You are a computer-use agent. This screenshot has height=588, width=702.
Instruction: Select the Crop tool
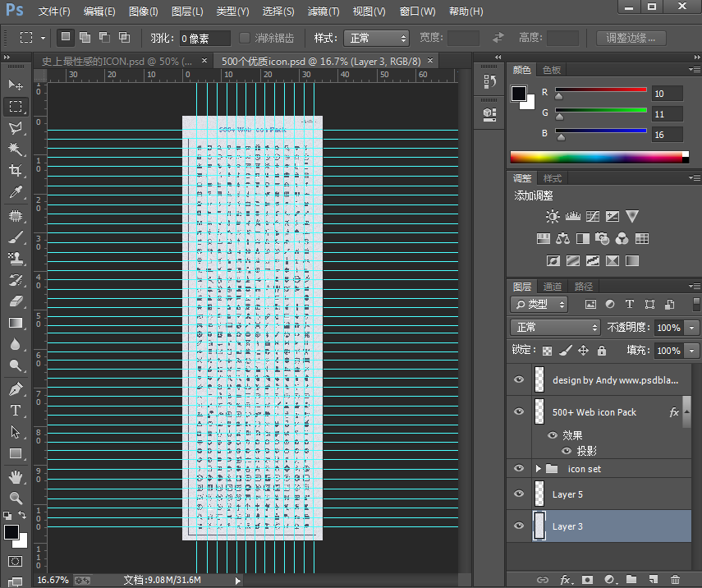[x=16, y=170]
